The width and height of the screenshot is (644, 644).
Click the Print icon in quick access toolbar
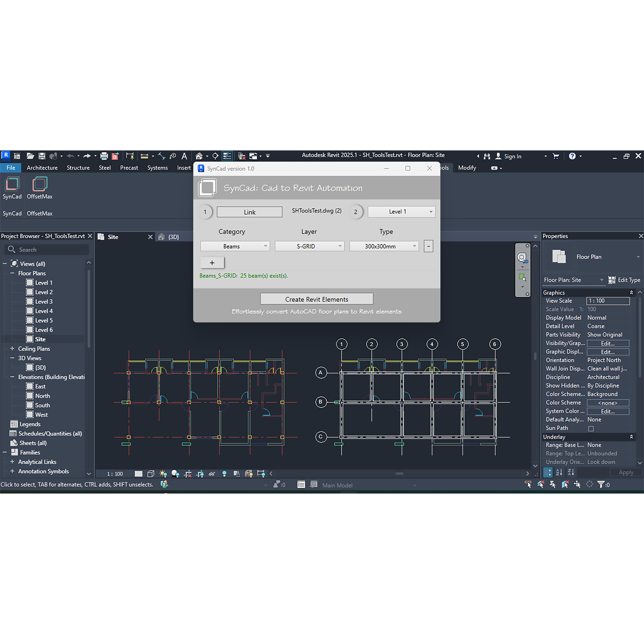(104, 156)
